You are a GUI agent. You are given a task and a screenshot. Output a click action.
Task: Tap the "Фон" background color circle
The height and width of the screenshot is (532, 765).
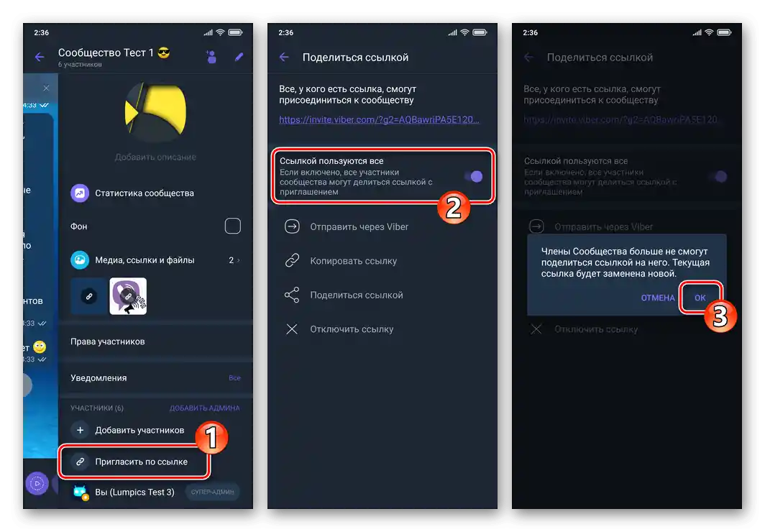(x=232, y=226)
